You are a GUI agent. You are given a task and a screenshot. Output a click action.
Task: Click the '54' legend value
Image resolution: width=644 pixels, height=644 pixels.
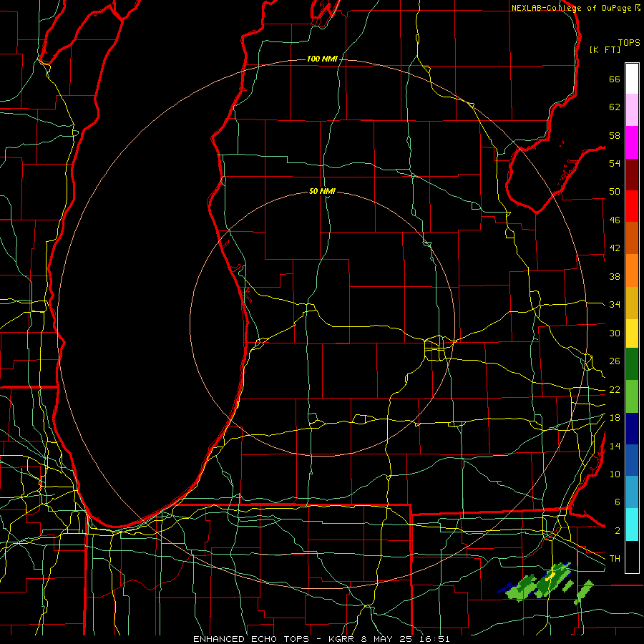click(x=615, y=164)
